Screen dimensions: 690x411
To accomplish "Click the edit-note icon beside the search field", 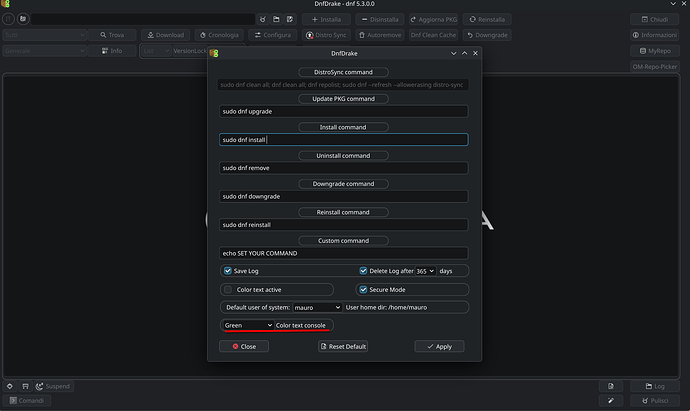I will click(290, 19).
